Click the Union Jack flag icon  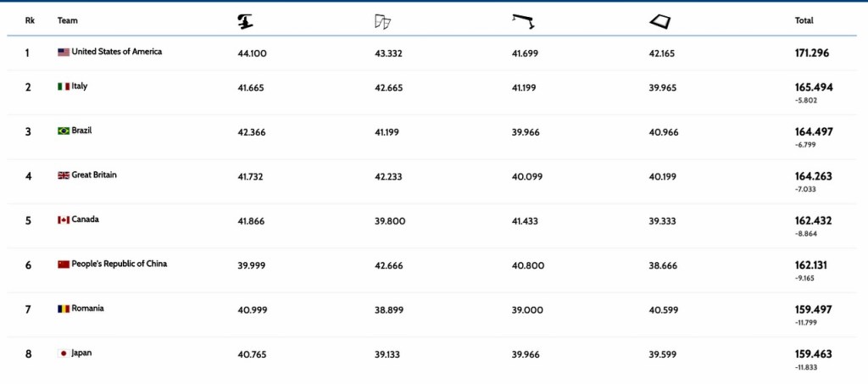63,175
